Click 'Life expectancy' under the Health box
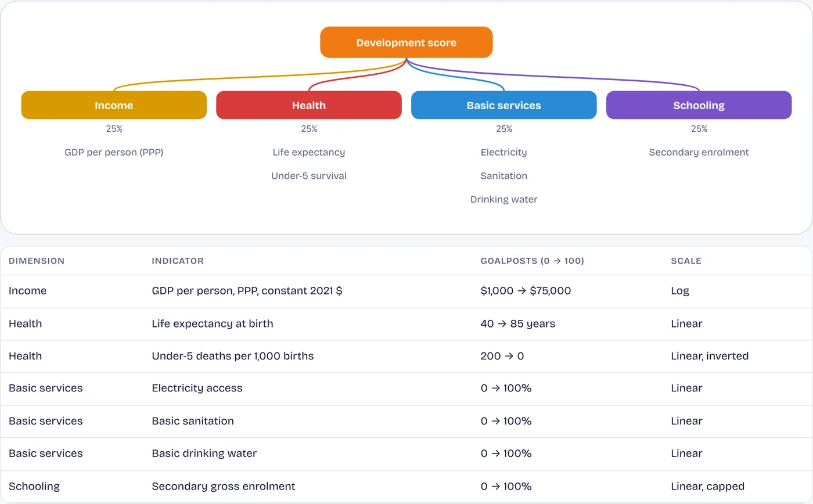The height and width of the screenshot is (504, 813). [309, 152]
